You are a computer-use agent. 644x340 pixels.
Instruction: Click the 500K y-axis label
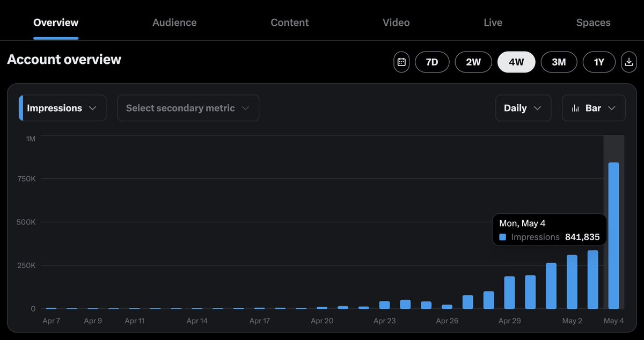tap(26, 222)
